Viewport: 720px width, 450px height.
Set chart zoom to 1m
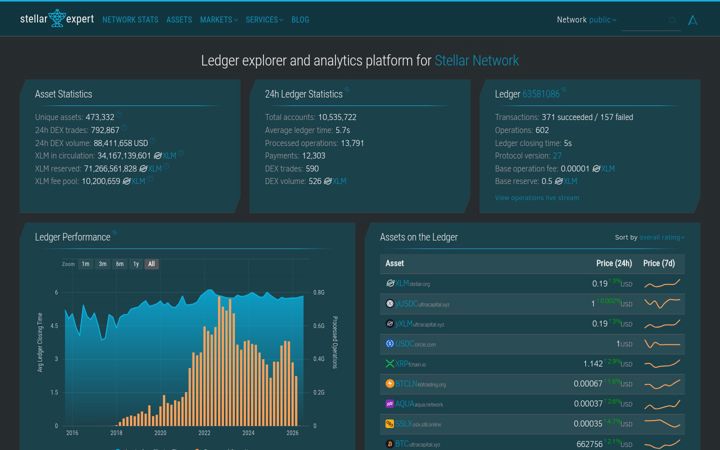85,264
